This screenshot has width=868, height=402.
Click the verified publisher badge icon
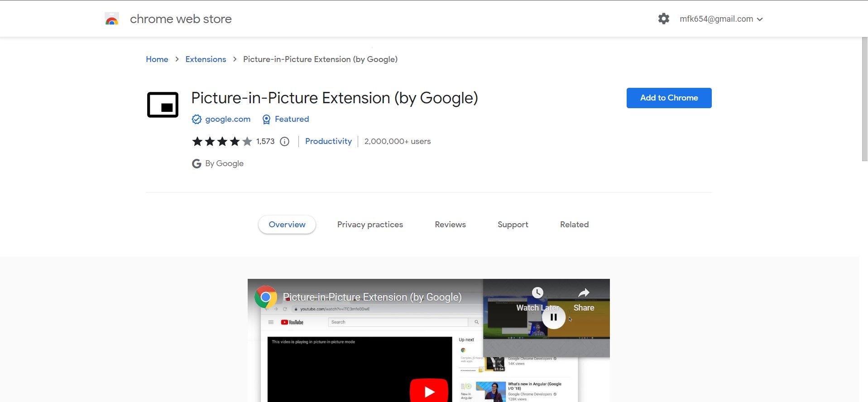pos(197,119)
